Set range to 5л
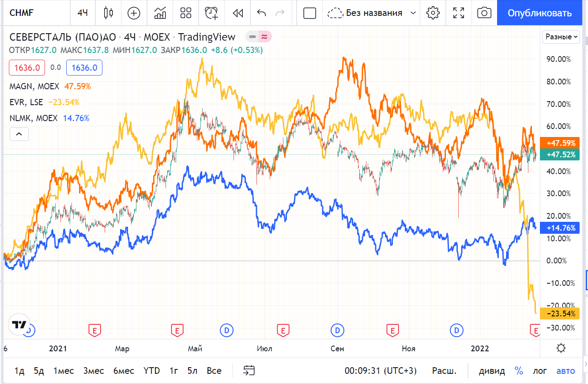This screenshot has width=588, height=384. point(192,371)
